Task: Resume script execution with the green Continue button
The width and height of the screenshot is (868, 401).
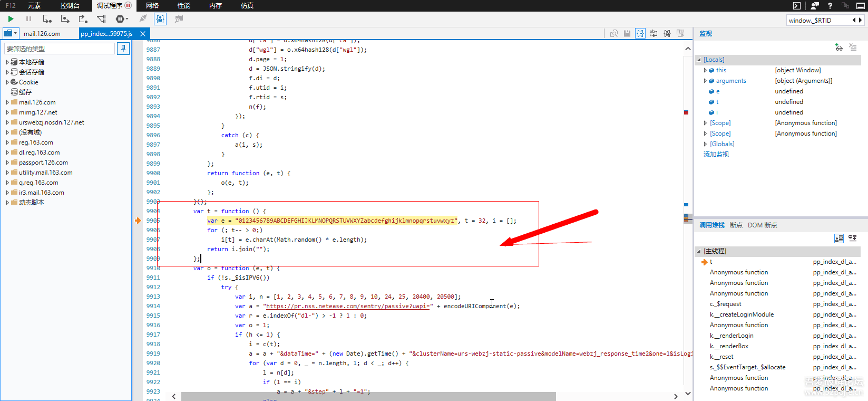Action: coord(11,19)
